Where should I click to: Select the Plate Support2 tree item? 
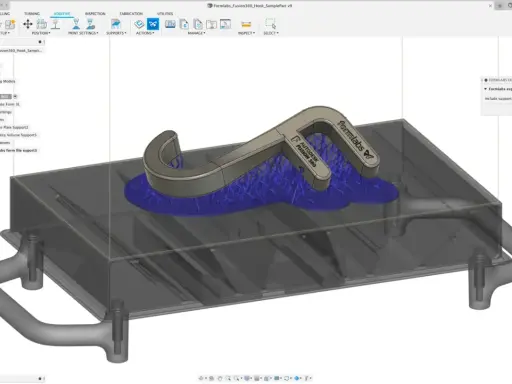pyautogui.click(x=14, y=127)
